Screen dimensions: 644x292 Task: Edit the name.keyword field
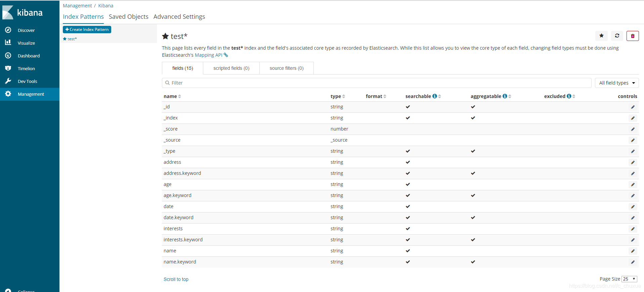coord(633,262)
